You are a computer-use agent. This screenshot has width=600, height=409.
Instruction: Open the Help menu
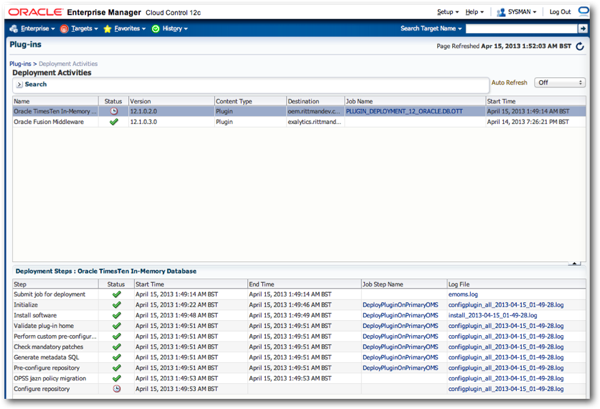click(x=474, y=12)
